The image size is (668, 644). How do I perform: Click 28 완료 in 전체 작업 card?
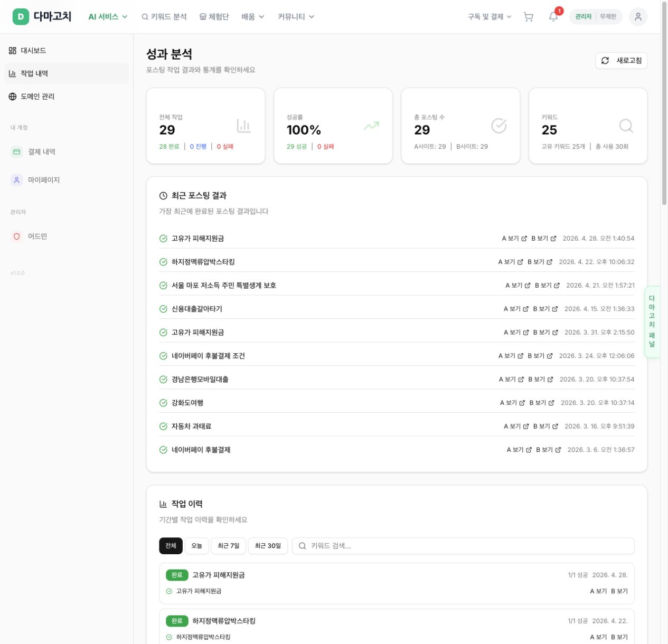(x=169, y=147)
